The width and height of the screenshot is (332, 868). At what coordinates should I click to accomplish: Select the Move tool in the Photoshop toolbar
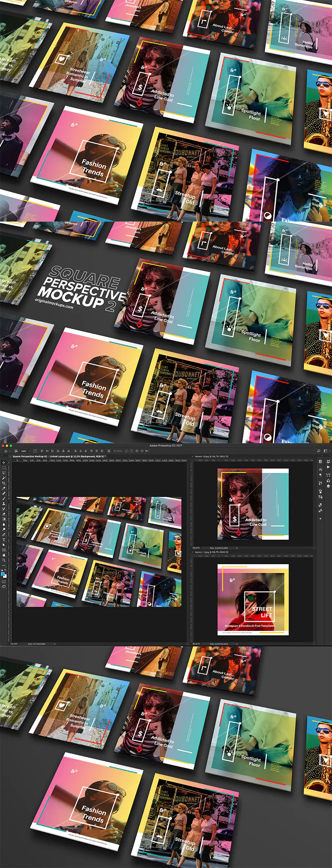click(x=4, y=463)
